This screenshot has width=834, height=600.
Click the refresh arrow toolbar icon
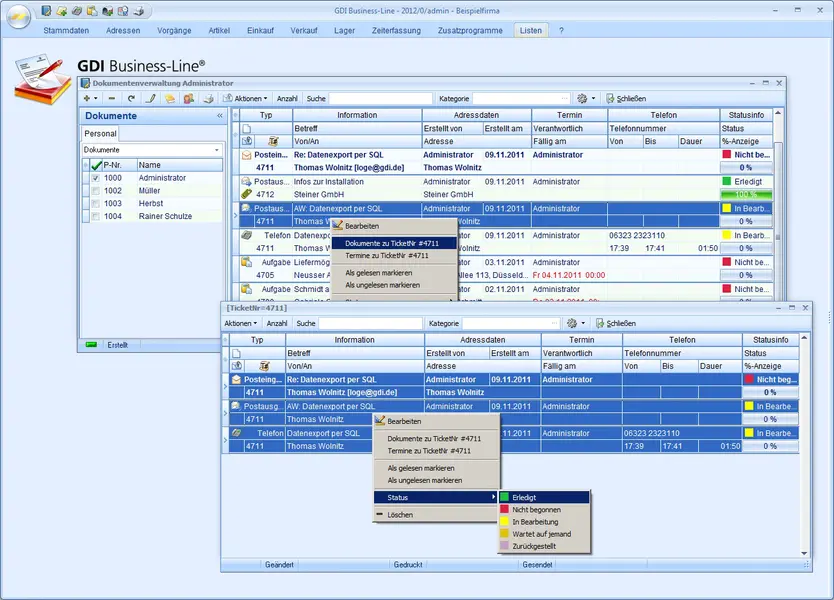pos(131,99)
